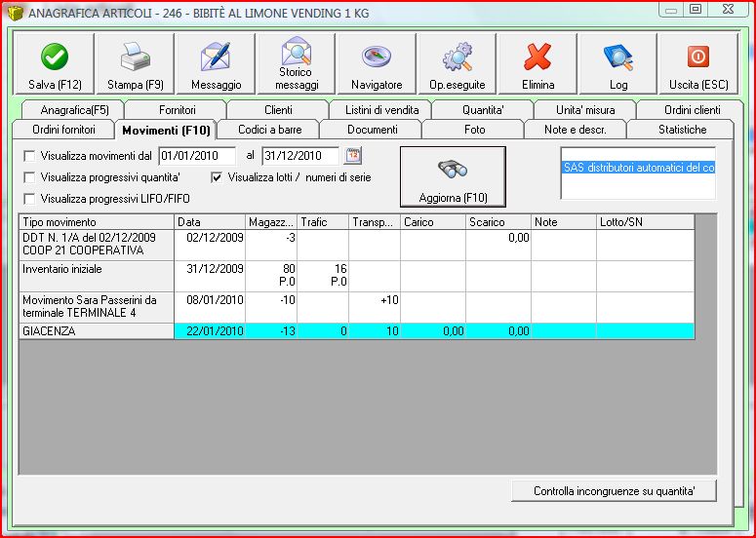This screenshot has width=756, height=538.
Task: Click the highlighted date 22/01/2010
Action: (x=210, y=331)
